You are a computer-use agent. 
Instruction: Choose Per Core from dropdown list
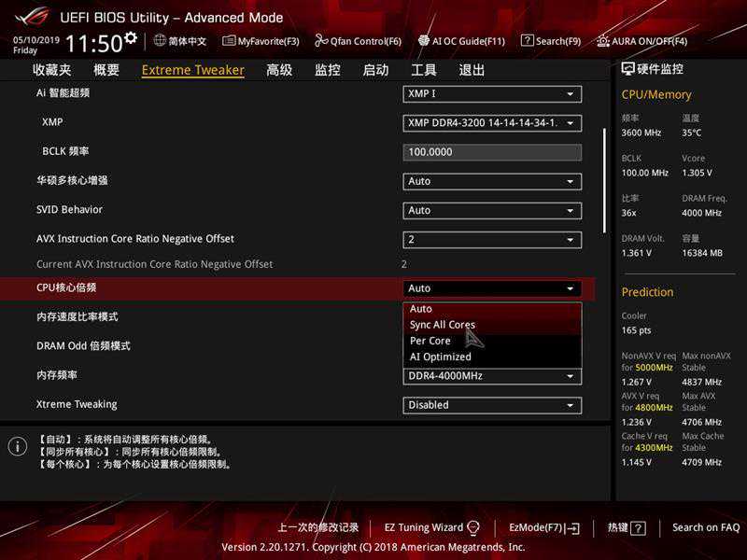[430, 341]
